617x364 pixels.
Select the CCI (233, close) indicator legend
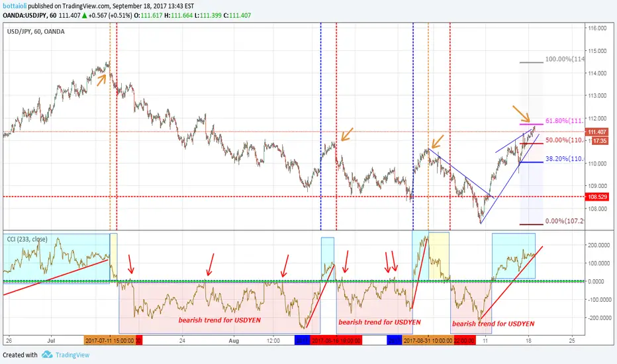[x=27, y=239]
